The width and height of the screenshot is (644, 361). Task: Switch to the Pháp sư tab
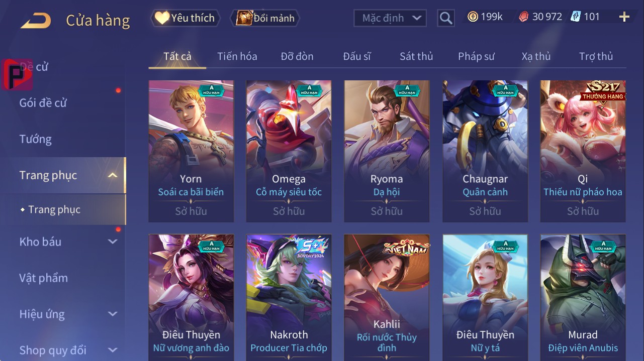pyautogui.click(x=476, y=56)
